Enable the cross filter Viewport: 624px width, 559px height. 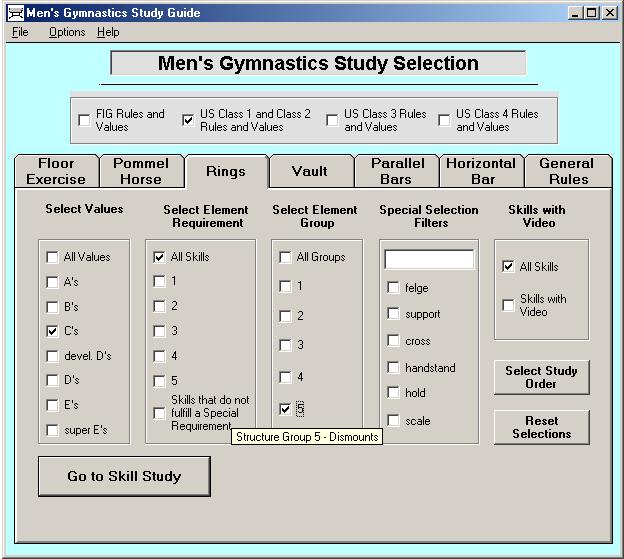click(393, 341)
